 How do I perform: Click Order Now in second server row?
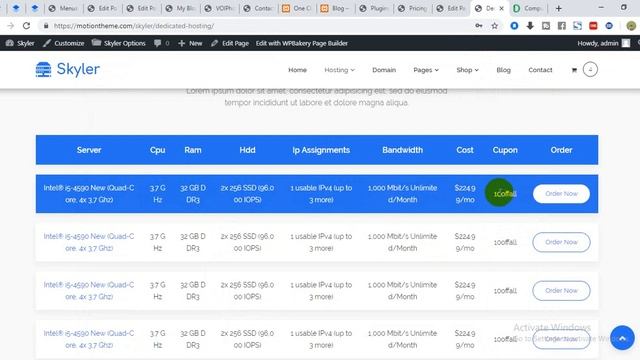(561, 242)
